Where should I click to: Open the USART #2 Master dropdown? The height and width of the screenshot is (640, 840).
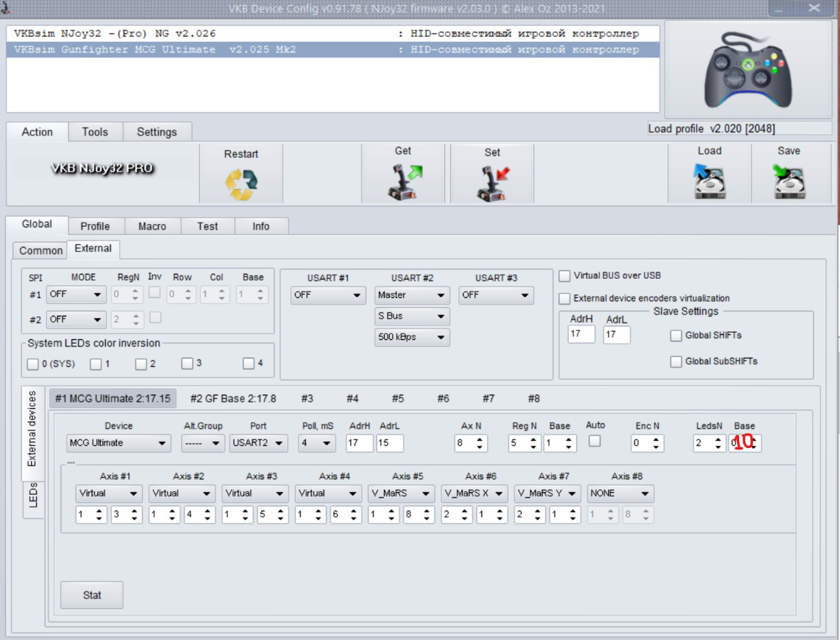[x=412, y=295]
